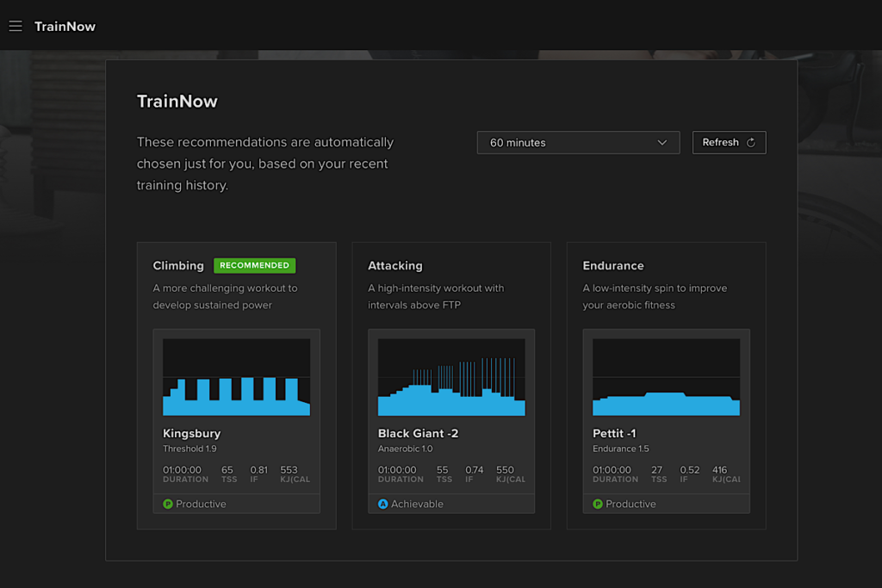The image size is (882, 588).
Task: Click the green Productive icon under Kingsbury
Action: [168, 504]
